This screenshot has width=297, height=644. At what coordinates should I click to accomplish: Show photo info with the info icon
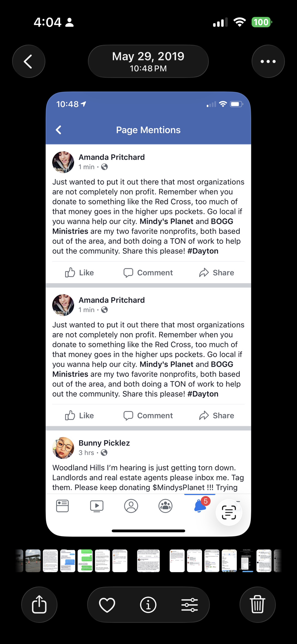click(148, 605)
